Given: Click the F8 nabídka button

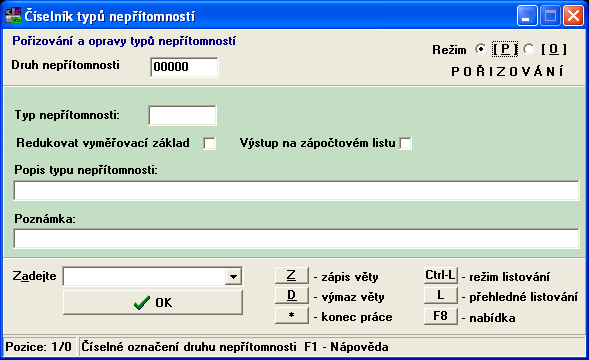Looking at the screenshot, I should (x=441, y=316).
